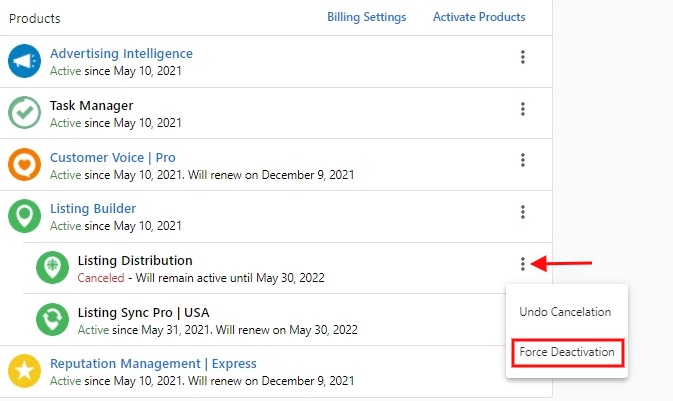Open three-dot menu for Advertising Intelligence

(x=522, y=57)
